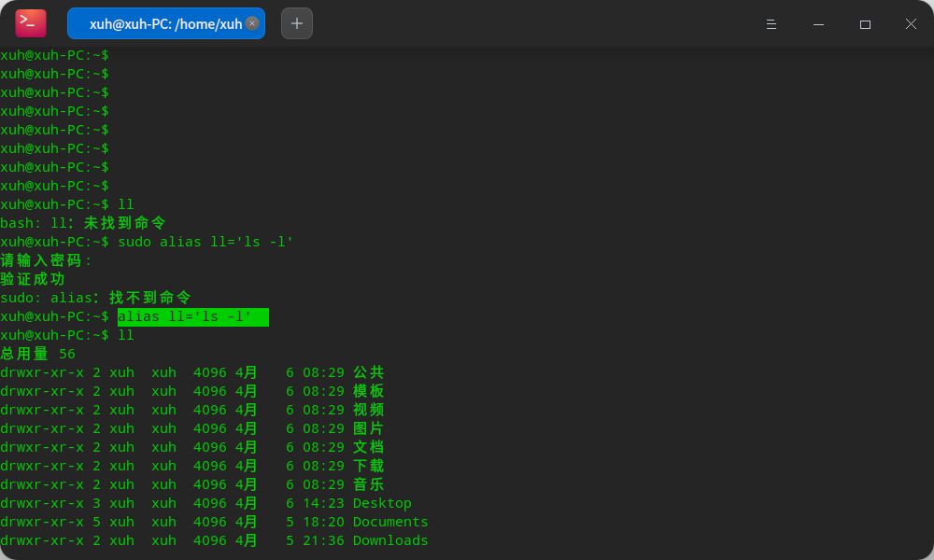Click the Documents directory name in listing

point(390,522)
